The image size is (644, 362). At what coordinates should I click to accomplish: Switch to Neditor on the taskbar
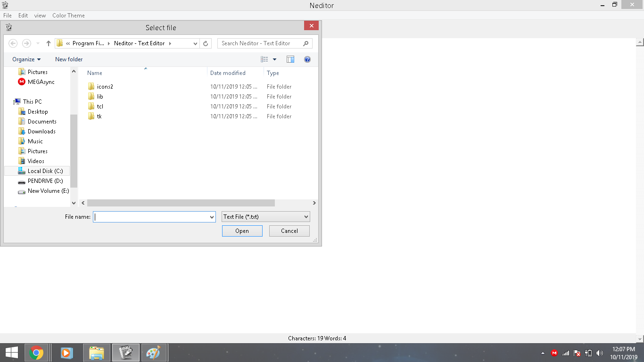coord(125,353)
